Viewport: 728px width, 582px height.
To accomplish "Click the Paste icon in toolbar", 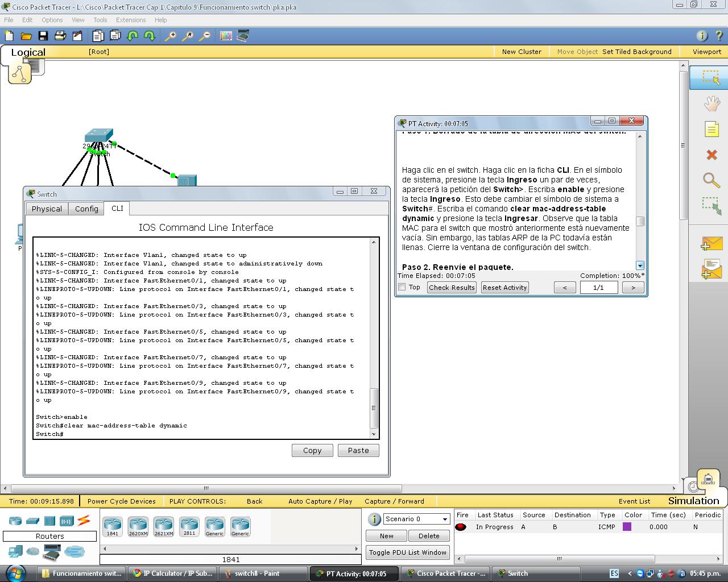I will pos(115,36).
